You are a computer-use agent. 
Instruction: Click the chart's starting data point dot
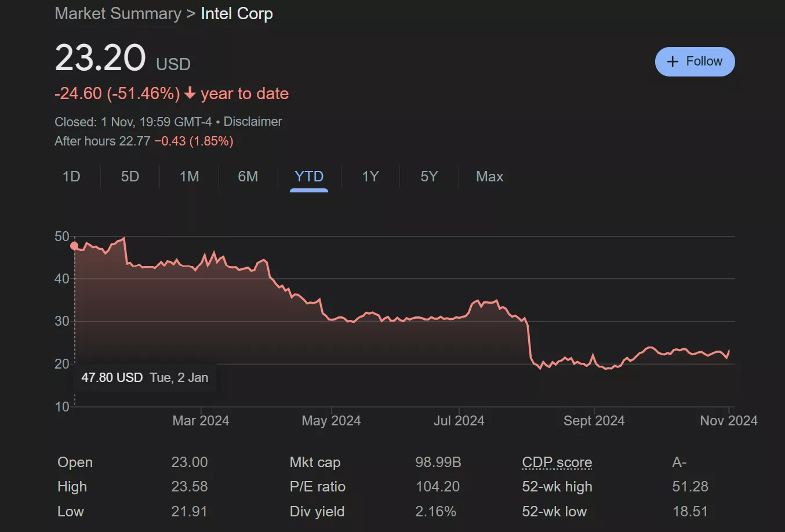(74, 246)
